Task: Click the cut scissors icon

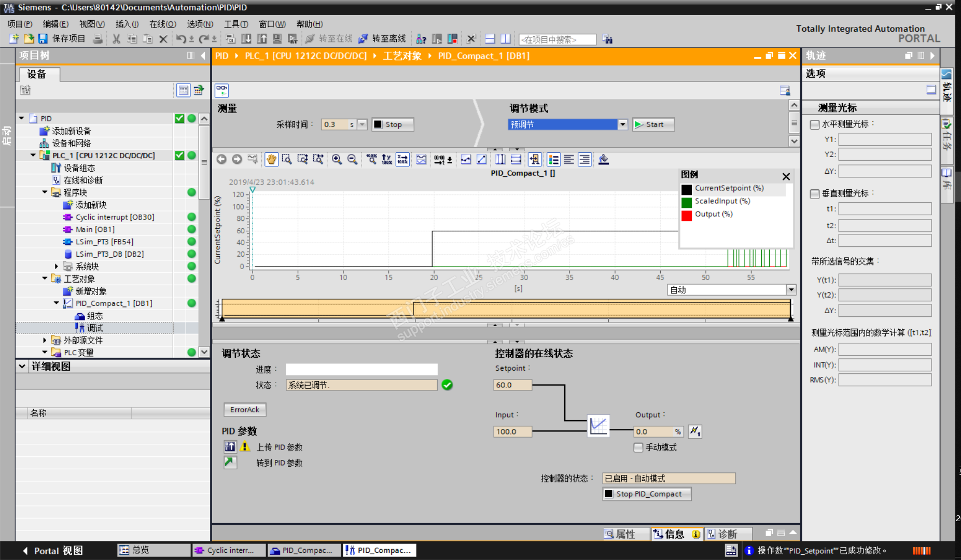Action: point(116,38)
